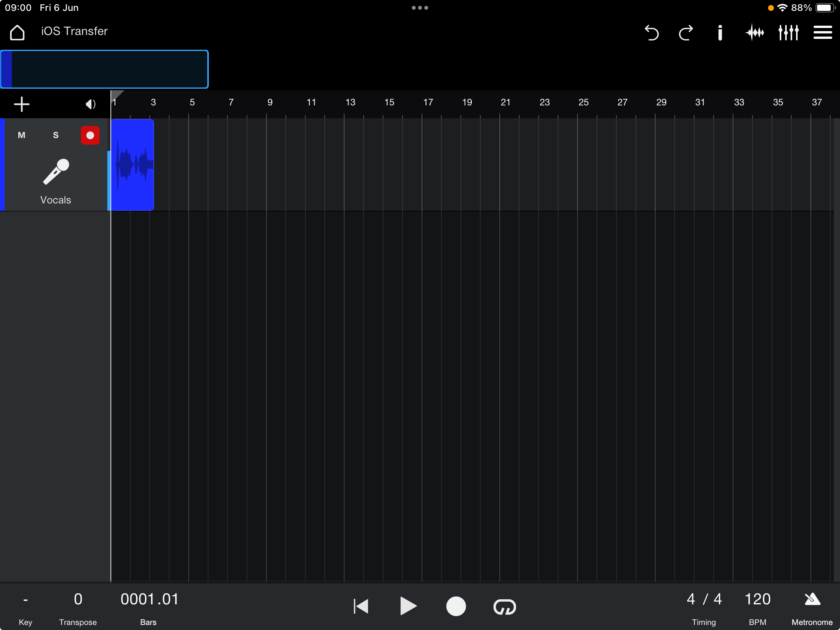Viewport: 840px width, 630px height.
Task: Change the 120 BPM tempo
Action: (758, 607)
